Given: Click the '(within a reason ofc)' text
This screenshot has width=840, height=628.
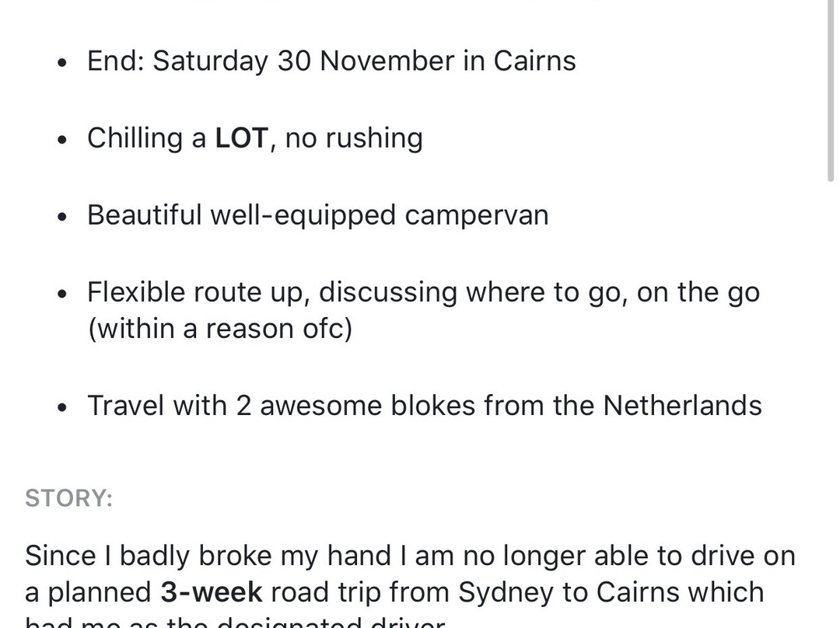Looking at the screenshot, I should 220,329.
